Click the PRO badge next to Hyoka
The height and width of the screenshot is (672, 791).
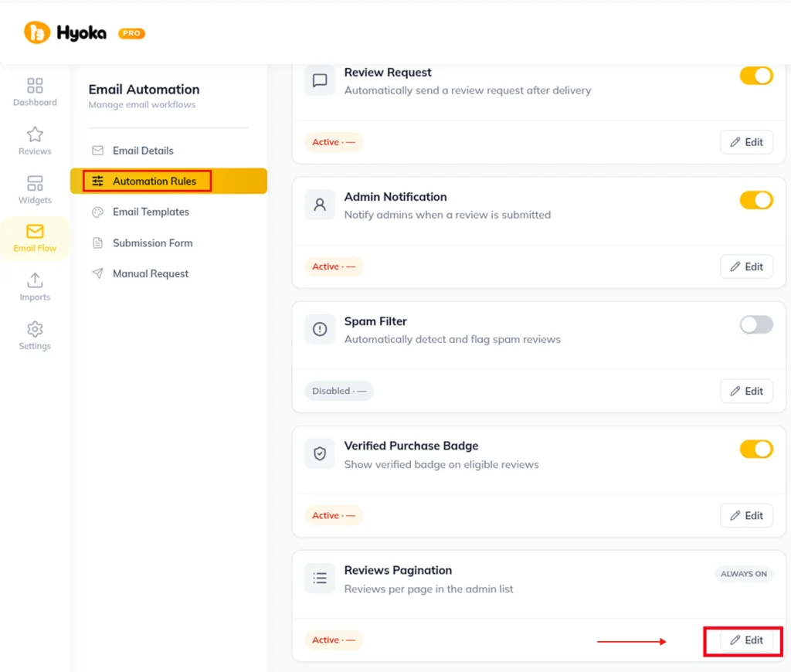point(131,33)
